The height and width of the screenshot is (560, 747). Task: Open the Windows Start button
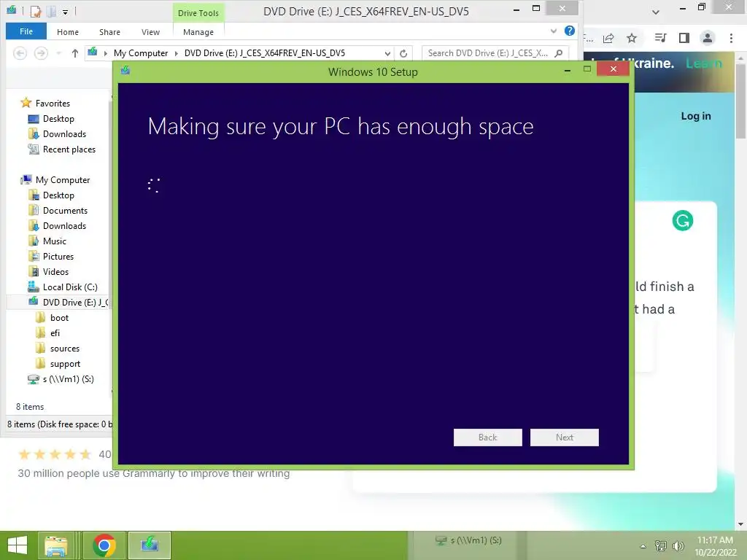[18, 545]
